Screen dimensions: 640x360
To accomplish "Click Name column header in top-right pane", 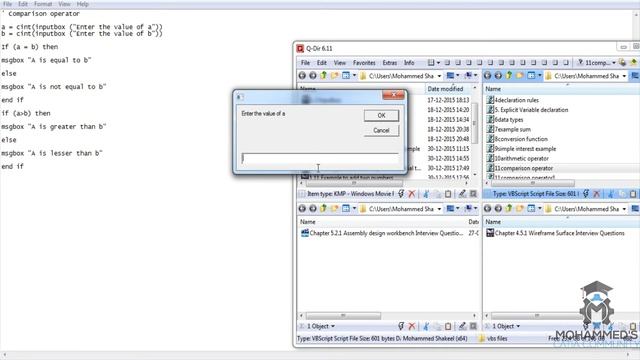I will coord(493,89).
